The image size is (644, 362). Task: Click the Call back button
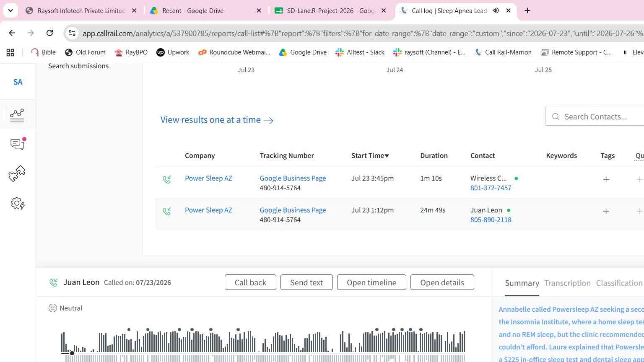(x=250, y=282)
